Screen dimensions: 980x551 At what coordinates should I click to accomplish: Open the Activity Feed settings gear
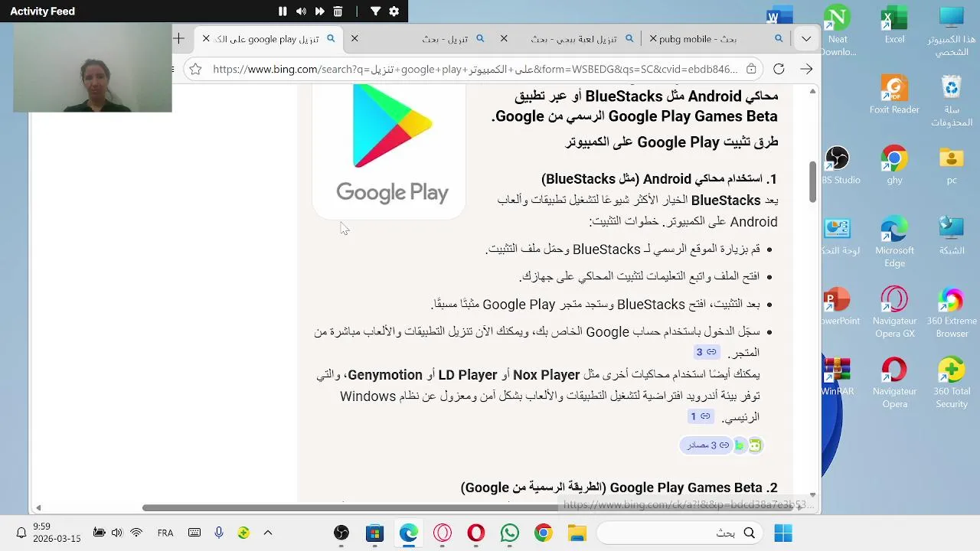[x=394, y=11]
